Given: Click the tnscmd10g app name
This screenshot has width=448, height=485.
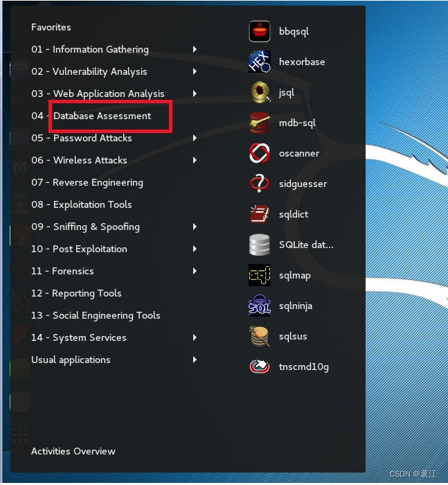Looking at the screenshot, I should tap(303, 367).
